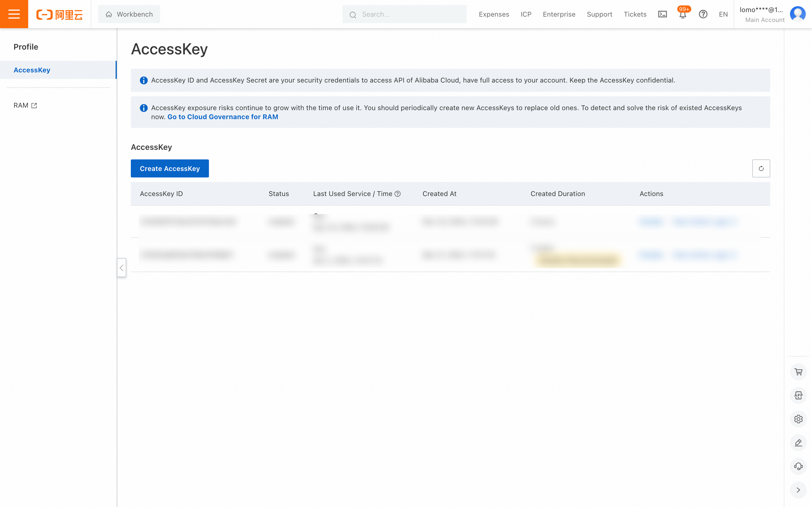Click the feedback pencil sidebar icon
The image size is (812, 507).
pyautogui.click(x=798, y=442)
